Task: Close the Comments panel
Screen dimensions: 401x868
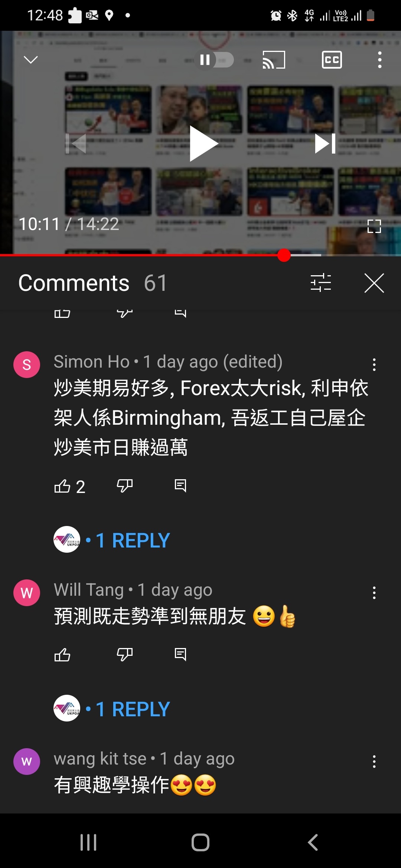Action: coord(374,283)
